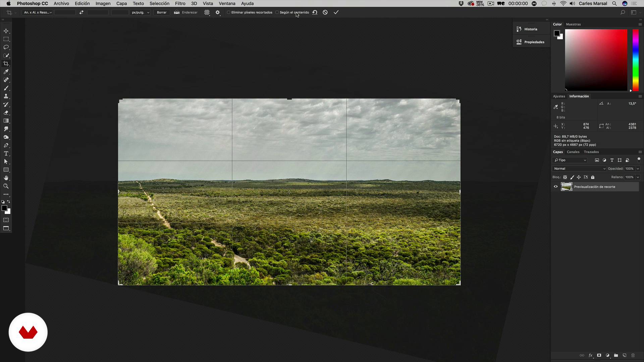Click the Borrar button
The width and height of the screenshot is (644, 362).
click(162, 12)
